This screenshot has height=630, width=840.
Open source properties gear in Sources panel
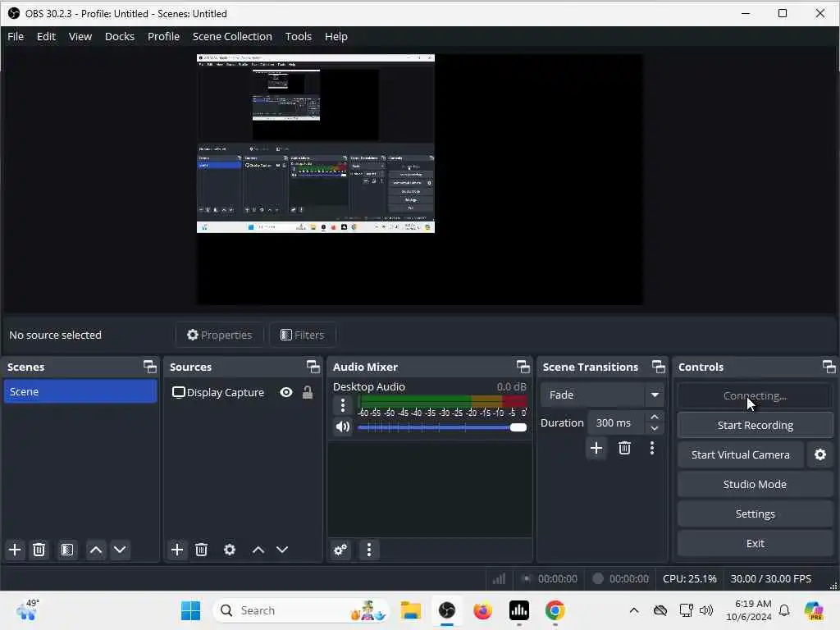click(x=230, y=550)
